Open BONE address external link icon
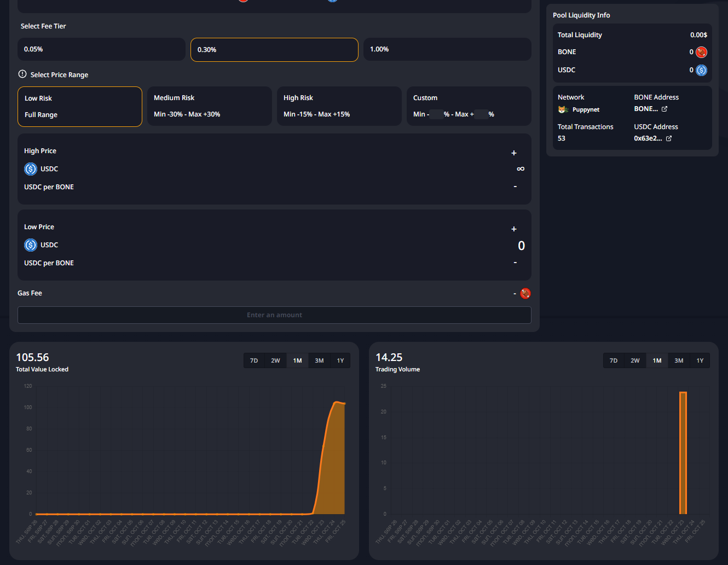 coord(665,109)
